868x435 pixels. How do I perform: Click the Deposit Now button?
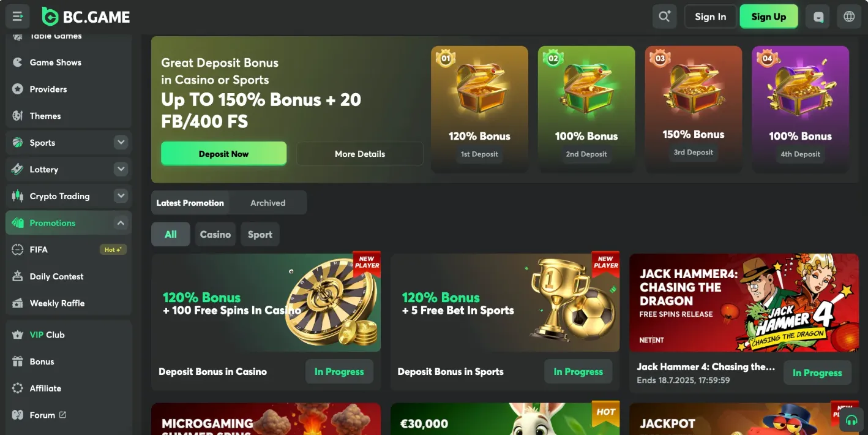[x=223, y=154]
